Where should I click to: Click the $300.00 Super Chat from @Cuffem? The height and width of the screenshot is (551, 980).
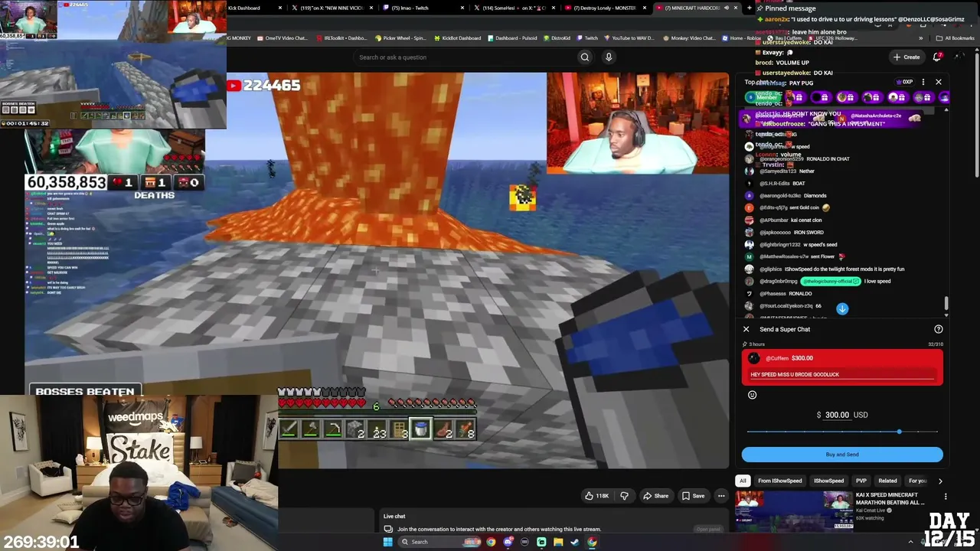pos(841,367)
